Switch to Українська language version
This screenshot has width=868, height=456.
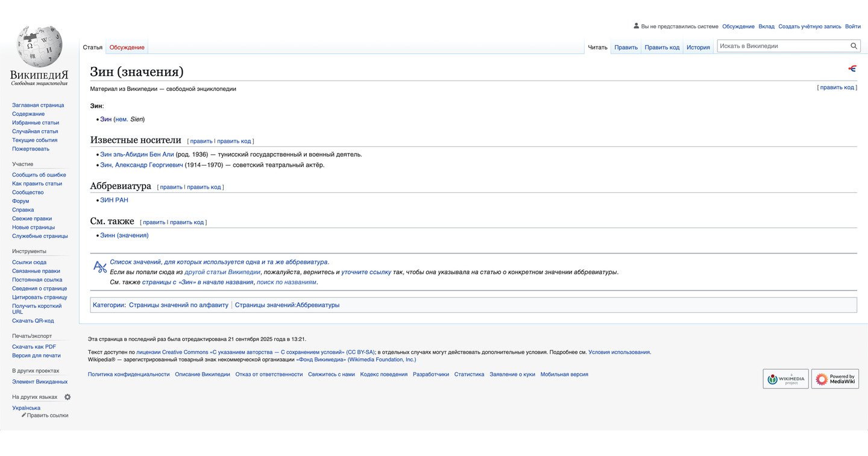click(x=27, y=408)
